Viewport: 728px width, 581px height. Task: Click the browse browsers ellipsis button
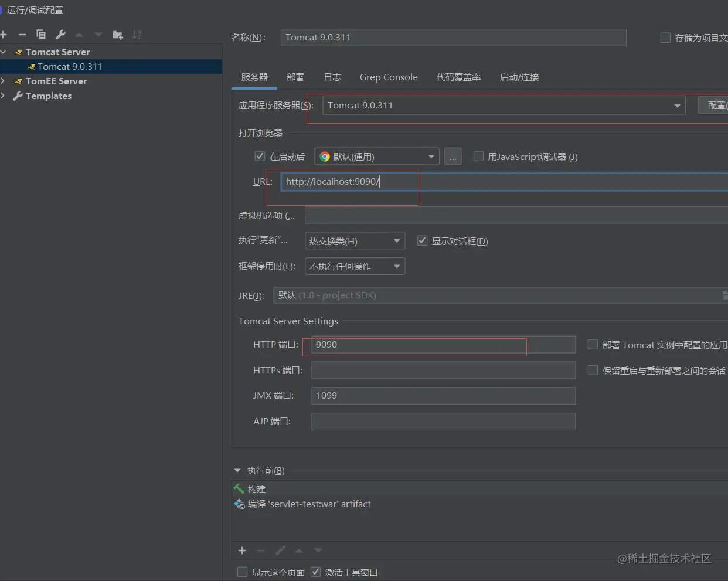pyautogui.click(x=453, y=157)
